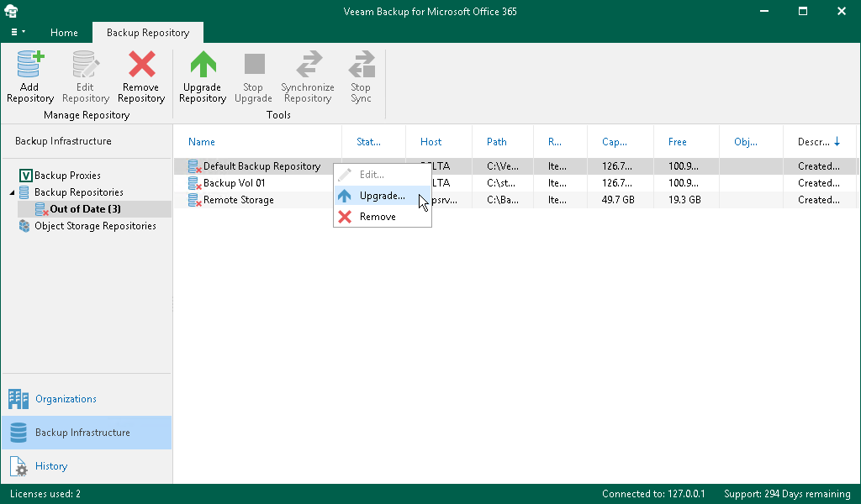Select Object Storage Repositories tree item

coord(95,226)
